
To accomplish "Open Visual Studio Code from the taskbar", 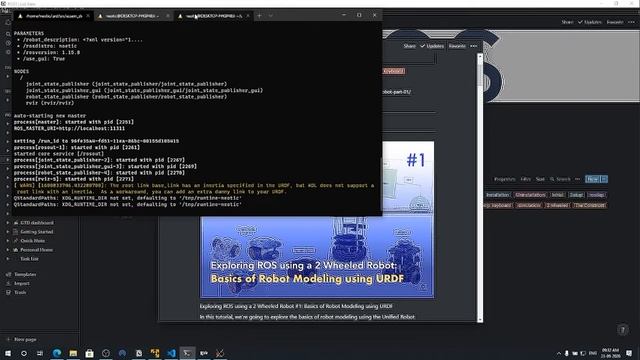I will pos(171,353).
